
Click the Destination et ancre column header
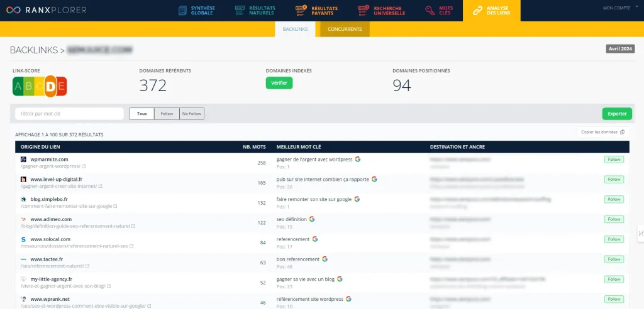457,147
